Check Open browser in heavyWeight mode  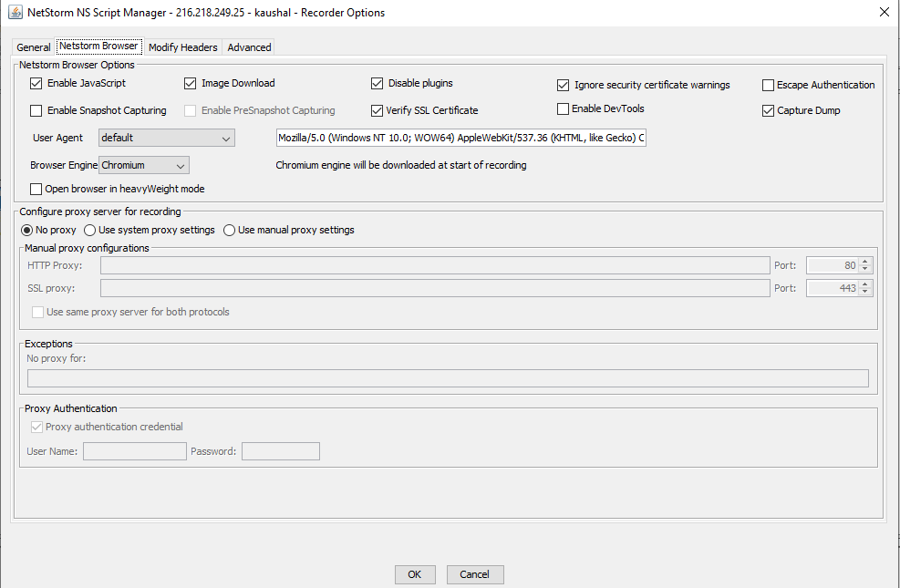[36, 189]
